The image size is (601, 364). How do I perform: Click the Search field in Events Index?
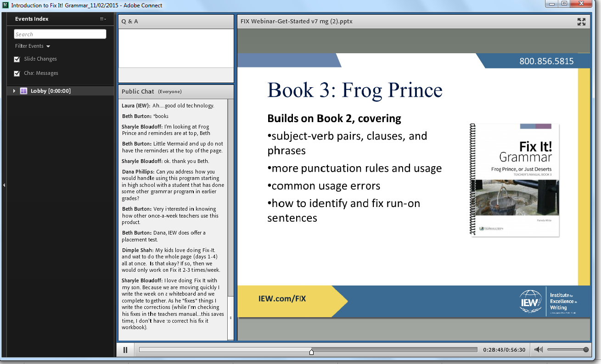point(60,34)
